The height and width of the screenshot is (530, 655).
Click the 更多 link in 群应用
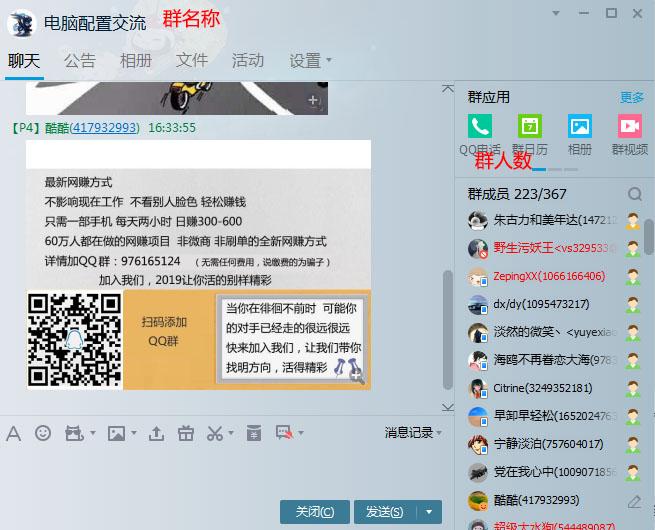632,97
